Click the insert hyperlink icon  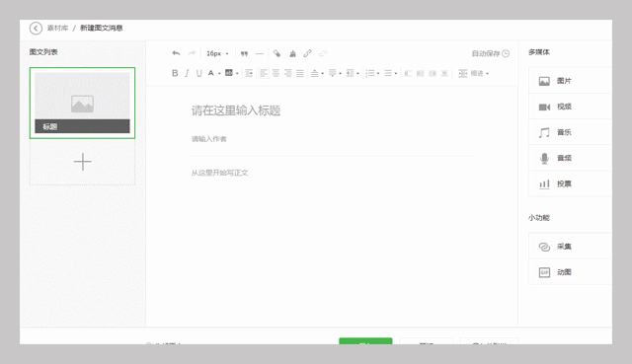tap(307, 53)
